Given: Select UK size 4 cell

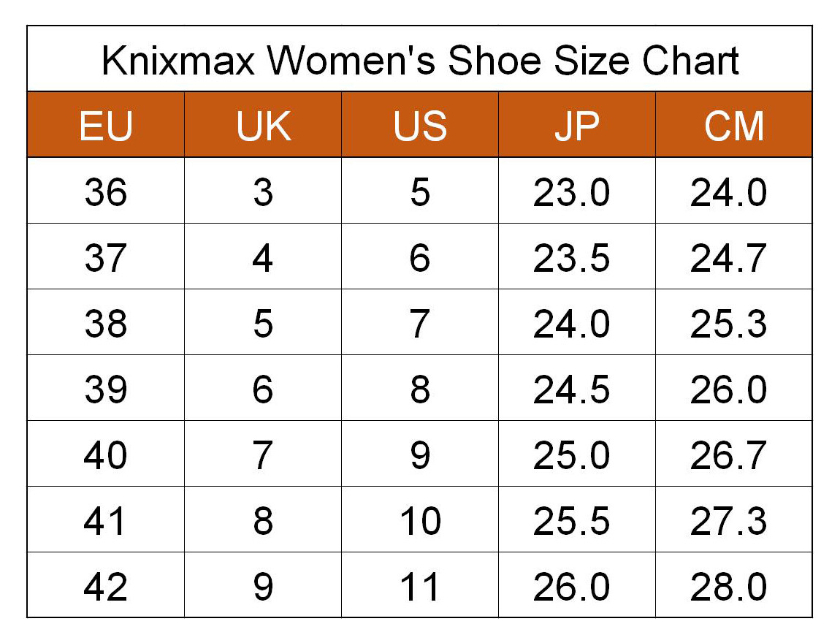Looking at the screenshot, I should [x=263, y=256].
